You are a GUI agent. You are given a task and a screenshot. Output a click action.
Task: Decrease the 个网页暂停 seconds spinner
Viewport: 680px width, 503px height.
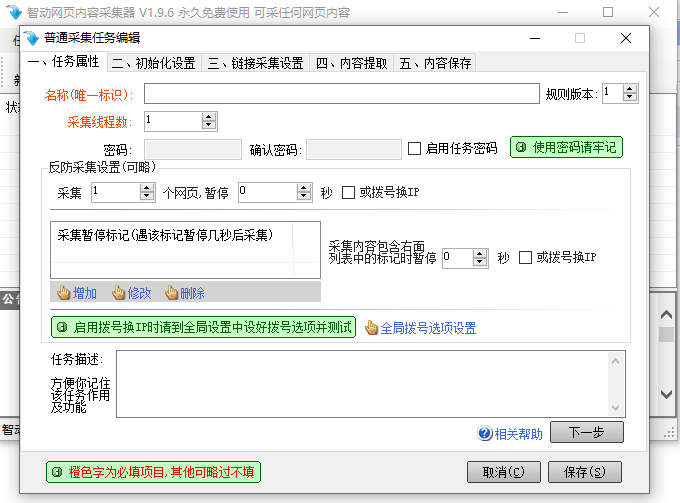(x=304, y=196)
